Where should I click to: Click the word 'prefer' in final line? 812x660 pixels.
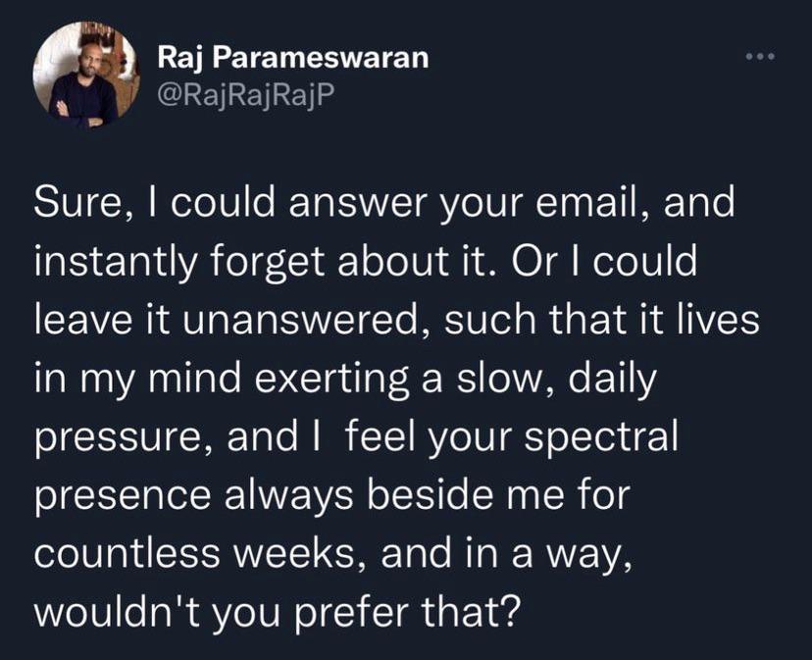pos(352,612)
